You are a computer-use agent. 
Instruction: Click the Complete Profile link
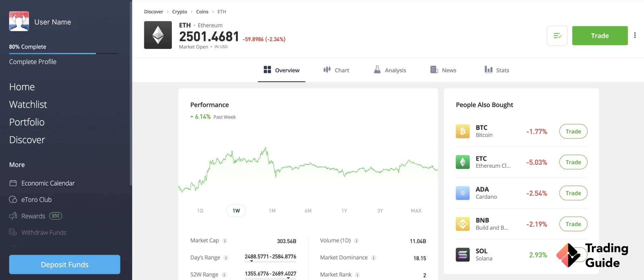33,62
